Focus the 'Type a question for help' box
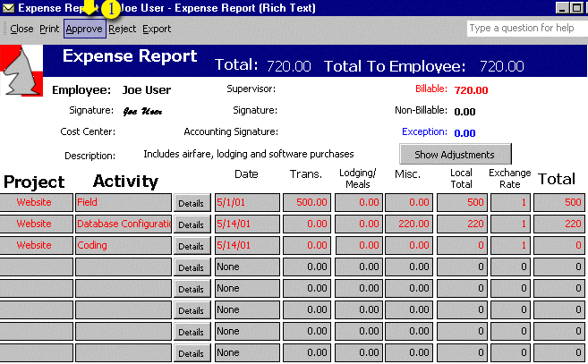The height and width of the screenshot is (364, 588). click(x=527, y=28)
